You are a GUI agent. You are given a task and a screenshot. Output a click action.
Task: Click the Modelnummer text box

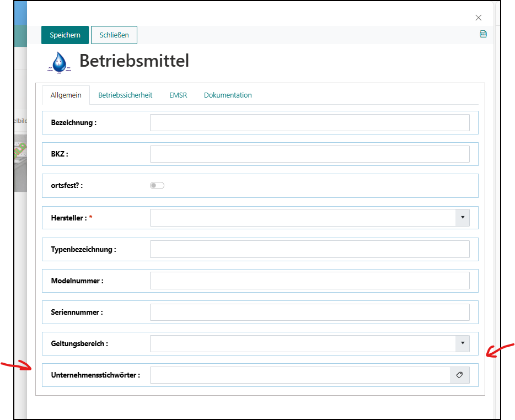tap(309, 281)
